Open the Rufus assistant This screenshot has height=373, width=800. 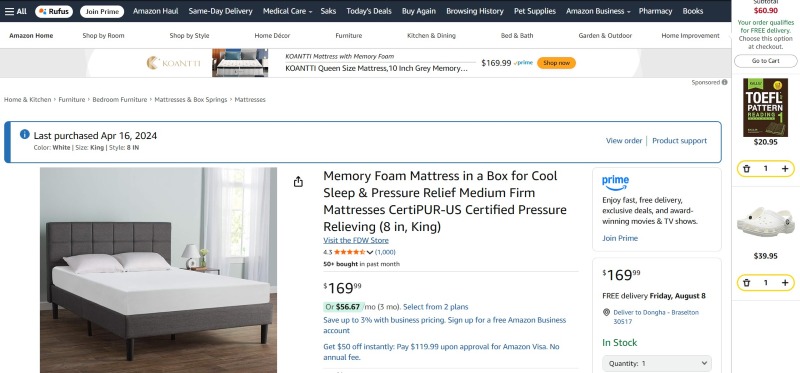(x=54, y=11)
